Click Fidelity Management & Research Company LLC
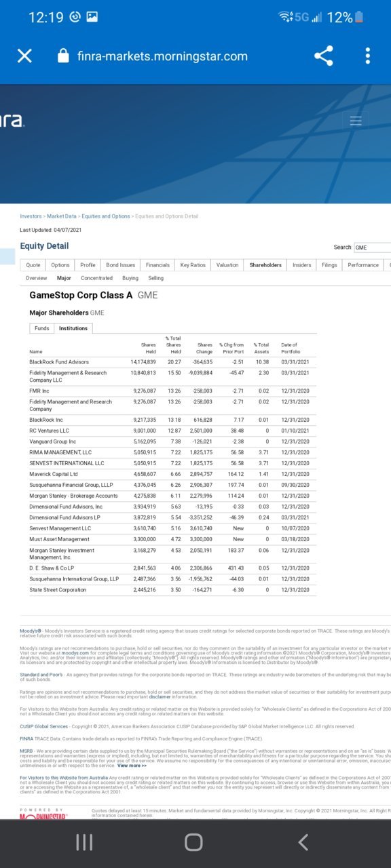 (x=68, y=376)
